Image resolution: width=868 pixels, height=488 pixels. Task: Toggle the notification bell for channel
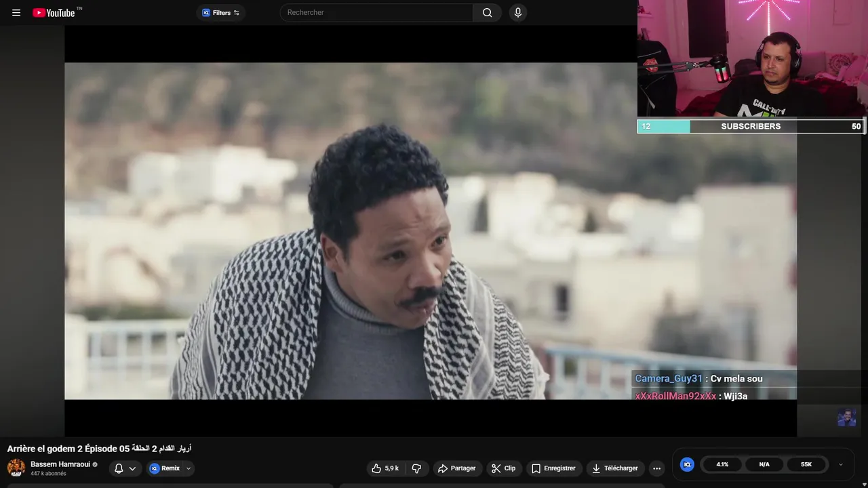[x=119, y=468]
